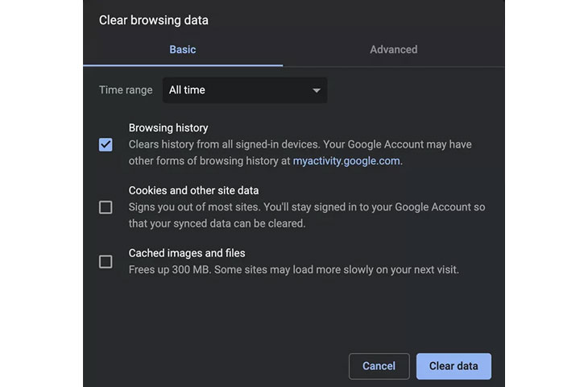
Task: Uncheck the Browsing history checkbox
Action: point(106,144)
